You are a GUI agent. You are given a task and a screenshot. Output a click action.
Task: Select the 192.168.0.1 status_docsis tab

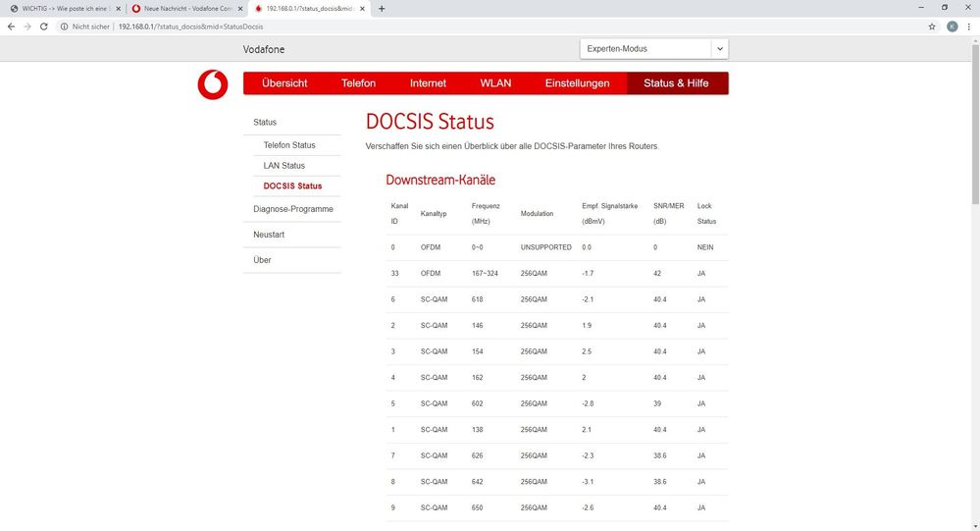[x=309, y=9]
